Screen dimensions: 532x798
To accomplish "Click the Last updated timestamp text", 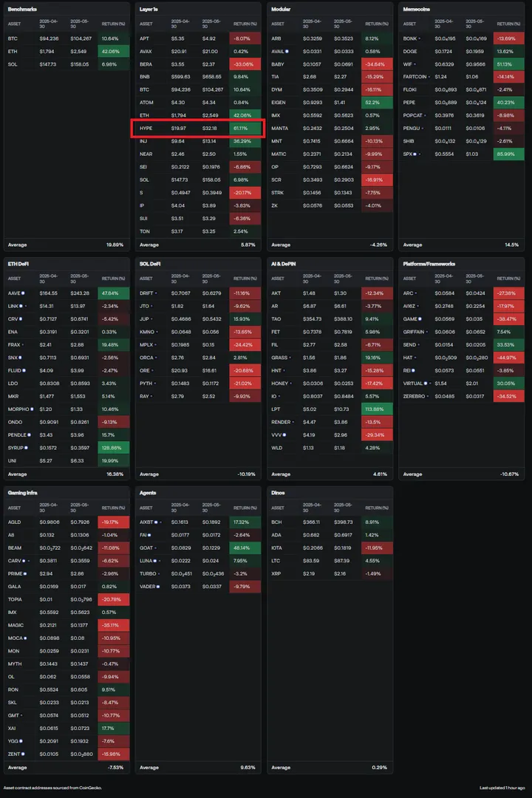I will pos(503,788).
